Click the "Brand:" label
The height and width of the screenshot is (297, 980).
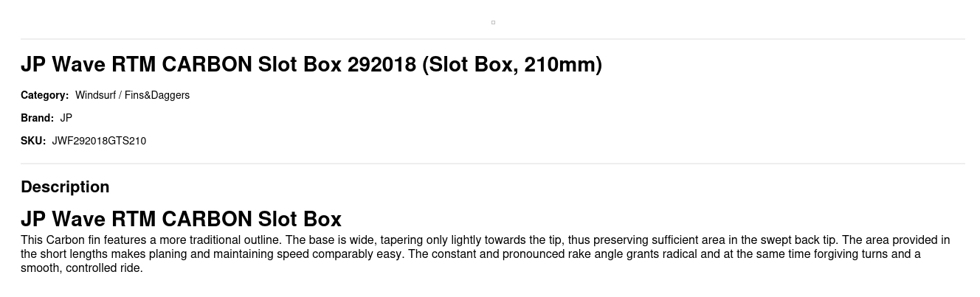coord(37,118)
